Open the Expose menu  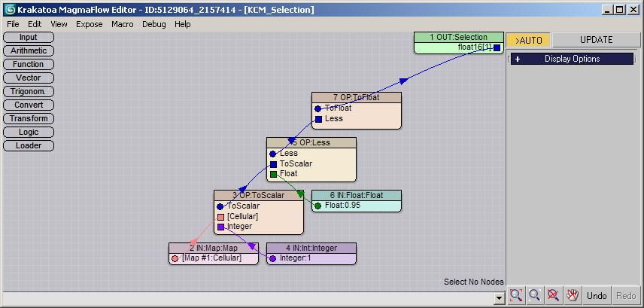[x=89, y=24]
